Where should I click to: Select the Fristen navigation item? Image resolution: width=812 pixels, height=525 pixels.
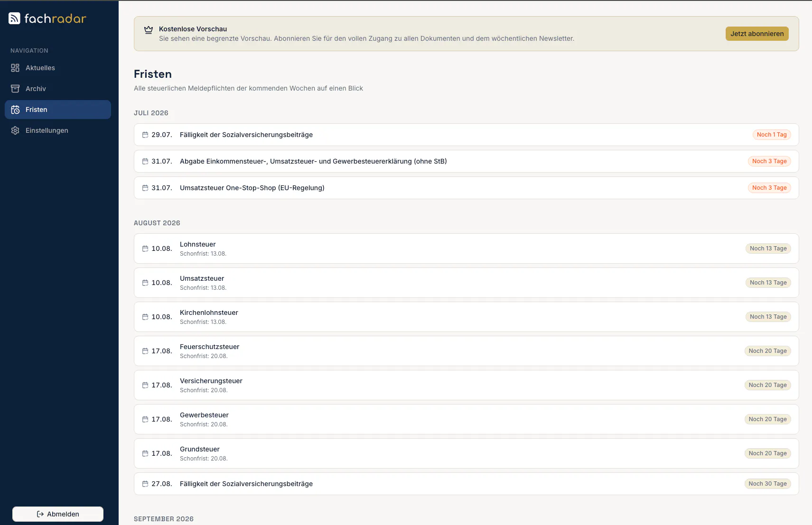pyautogui.click(x=58, y=110)
